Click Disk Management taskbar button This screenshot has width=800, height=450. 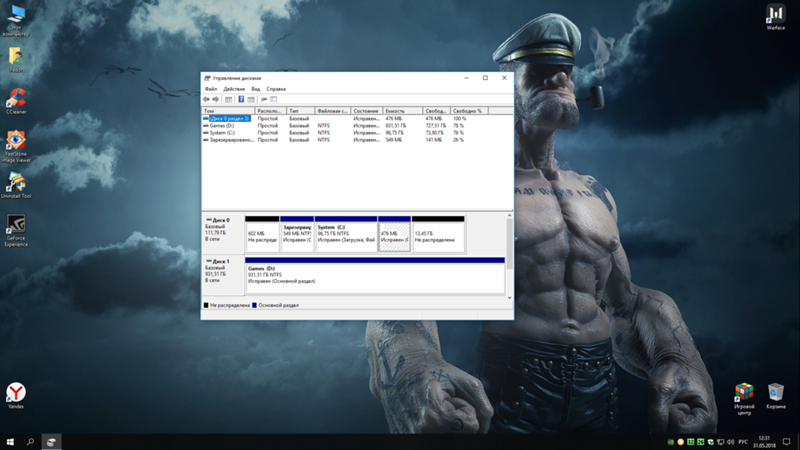point(51,442)
